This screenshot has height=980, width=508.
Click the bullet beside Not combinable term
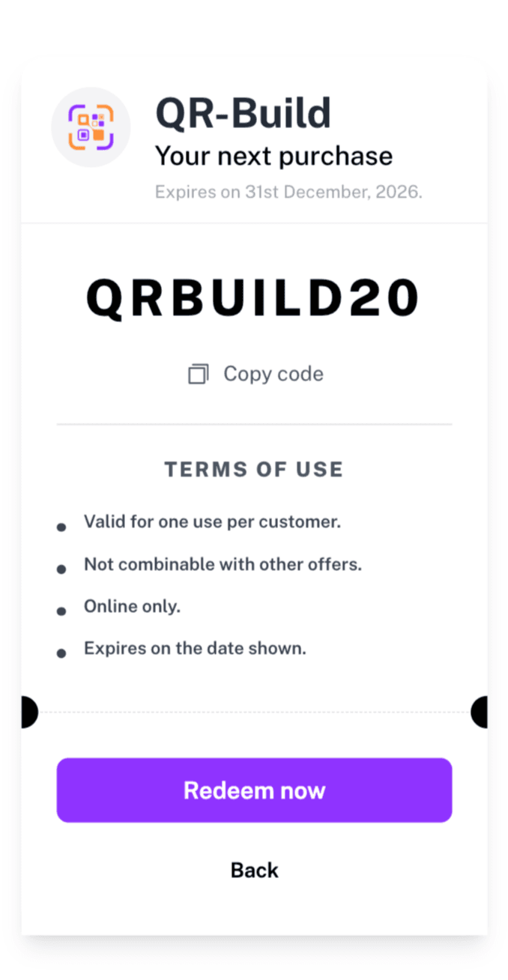61,569
